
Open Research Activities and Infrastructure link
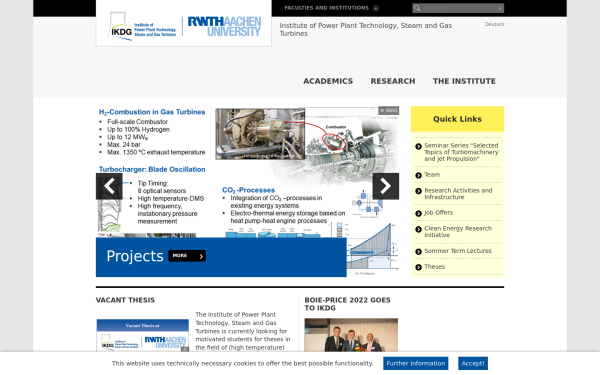coord(458,194)
